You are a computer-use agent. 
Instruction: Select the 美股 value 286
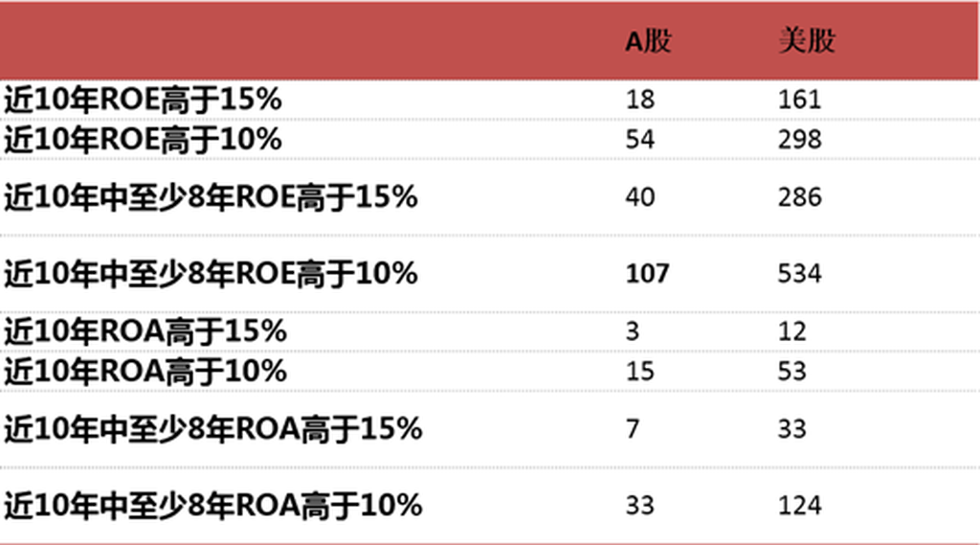coord(799,197)
